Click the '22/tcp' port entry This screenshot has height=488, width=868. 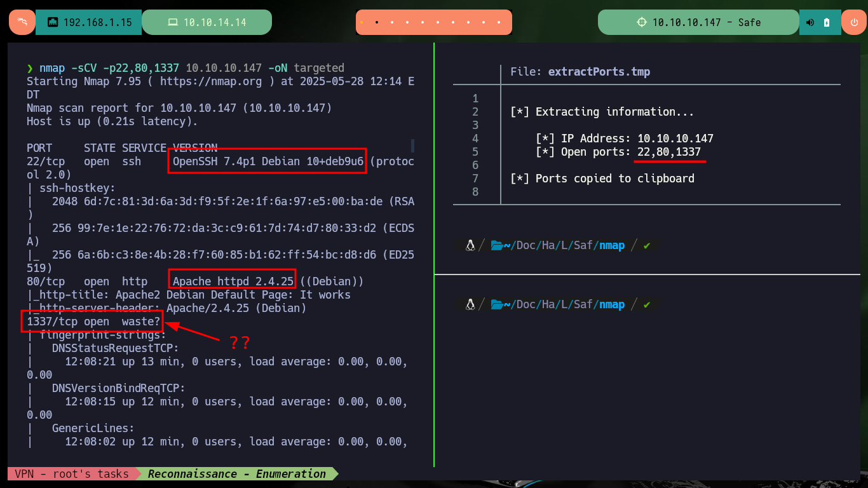pos(46,161)
